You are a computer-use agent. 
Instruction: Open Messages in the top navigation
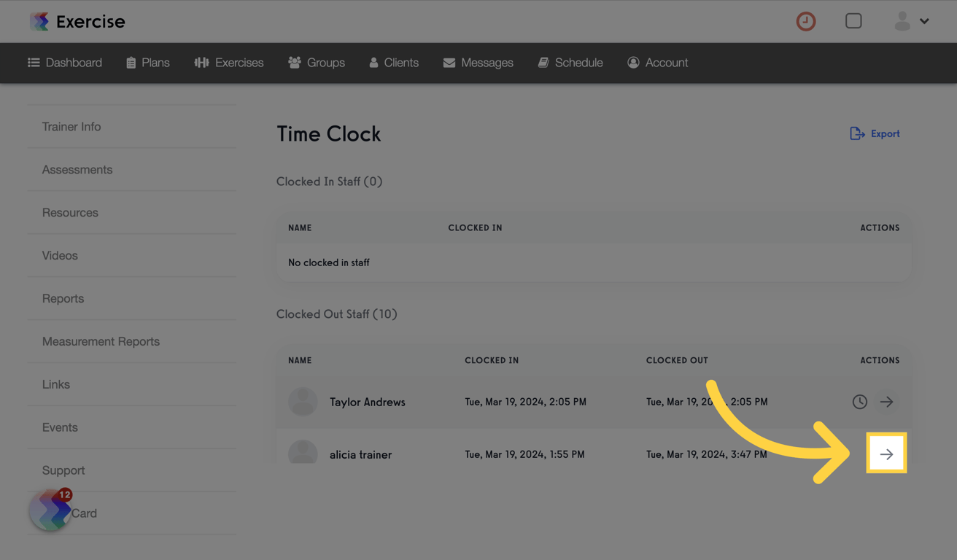(478, 63)
